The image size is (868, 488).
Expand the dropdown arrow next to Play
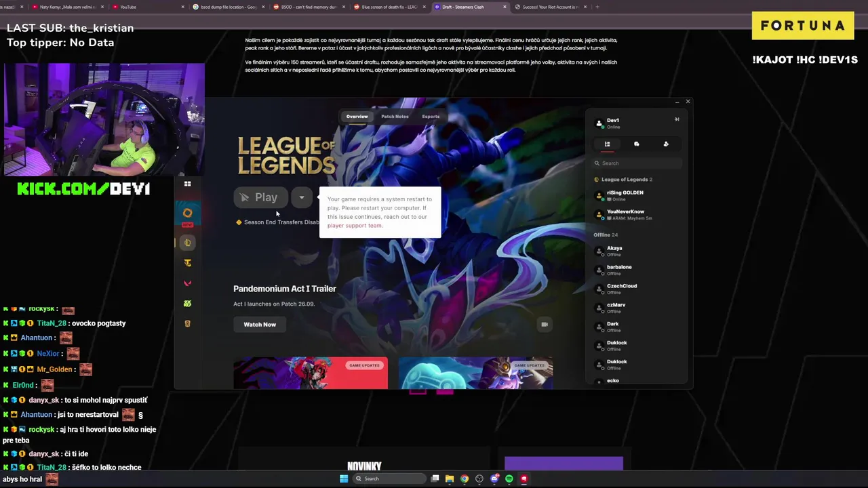click(x=302, y=197)
